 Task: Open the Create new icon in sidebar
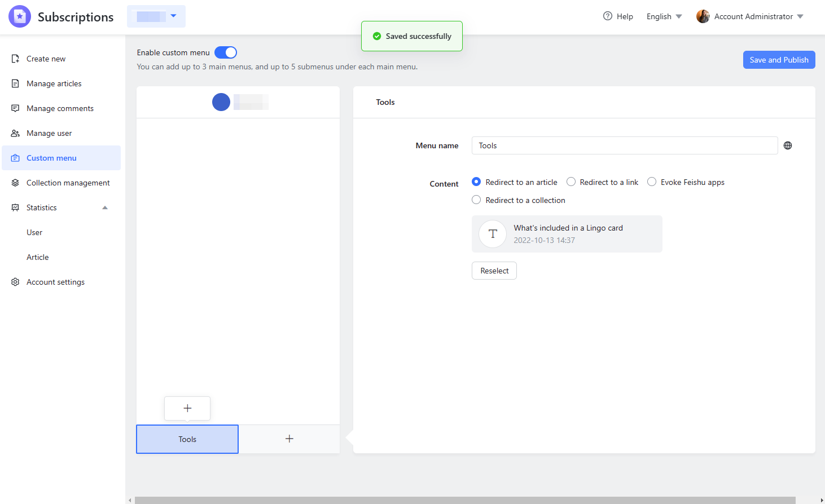[x=15, y=59]
